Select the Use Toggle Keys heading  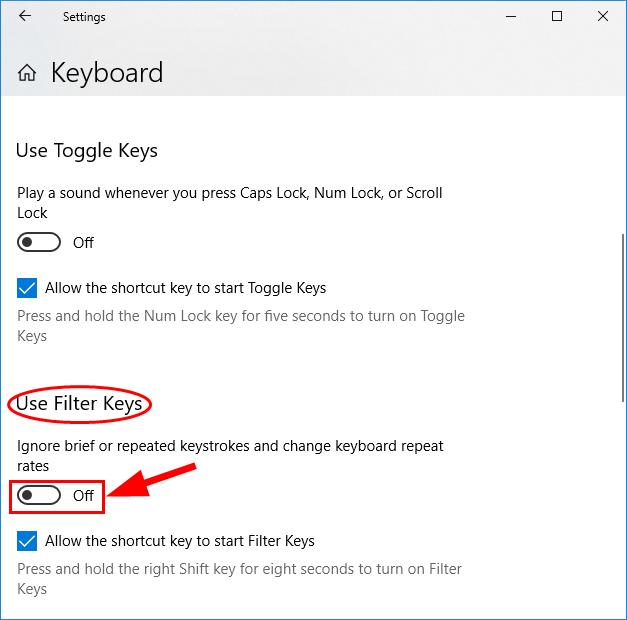coord(87,151)
